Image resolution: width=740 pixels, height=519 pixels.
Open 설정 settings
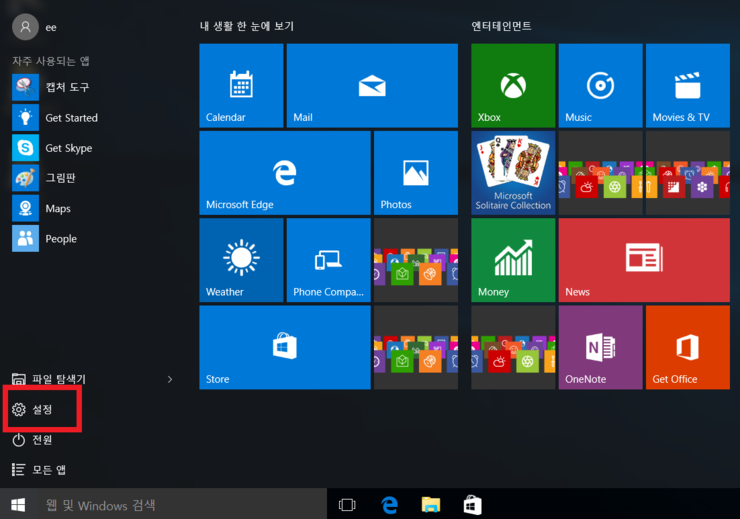[x=32, y=409]
